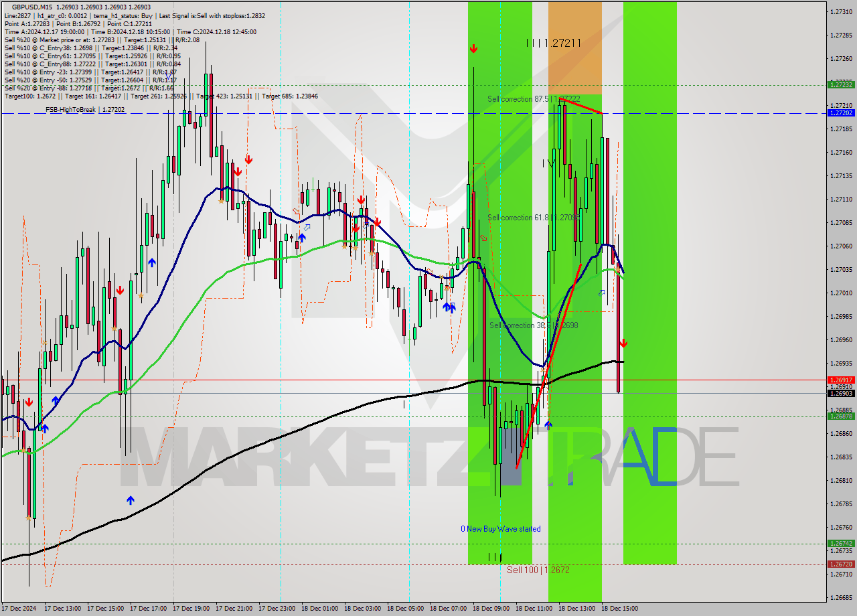Click the orange triangle marker below 17 Dec 17:00 candles
The height and width of the screenshot is (616, 857).
(141, 296)
